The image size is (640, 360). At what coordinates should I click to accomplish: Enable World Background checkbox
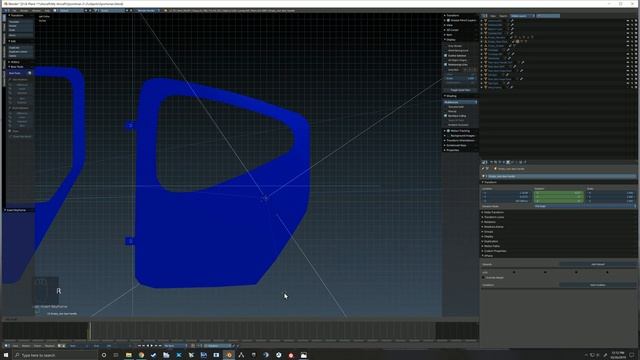[x=446, y=51]
